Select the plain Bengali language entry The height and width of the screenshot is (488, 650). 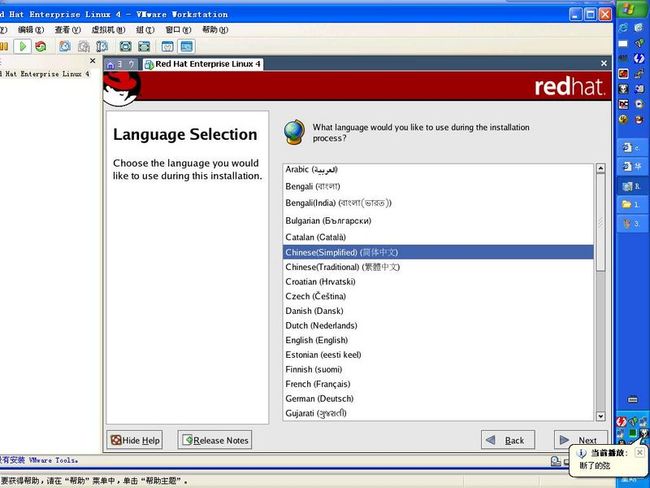click(439, 187)
